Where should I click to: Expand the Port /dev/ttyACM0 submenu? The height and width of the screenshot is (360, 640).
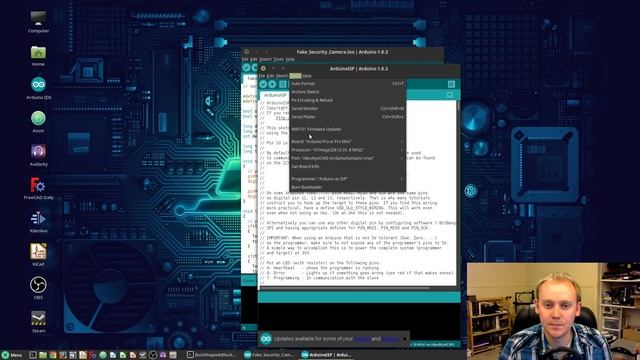coord(347,158)
